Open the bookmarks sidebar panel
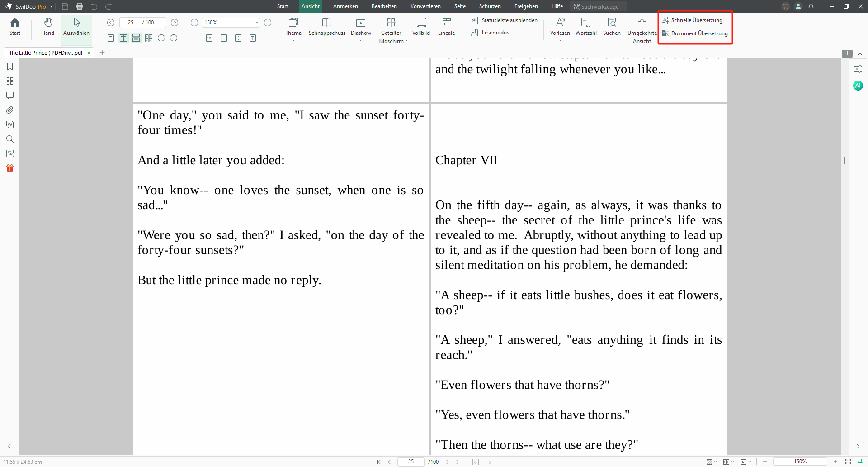 [10, 67]
